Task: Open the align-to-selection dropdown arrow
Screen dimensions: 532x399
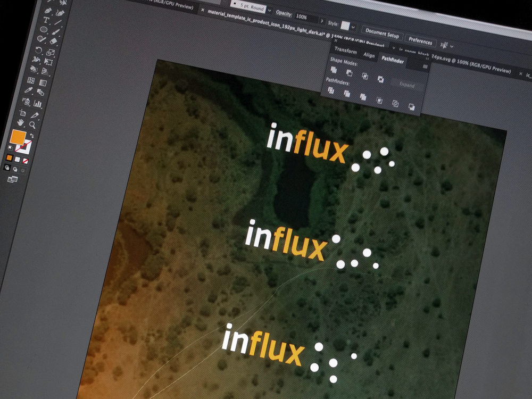Action: pos(452,46)
